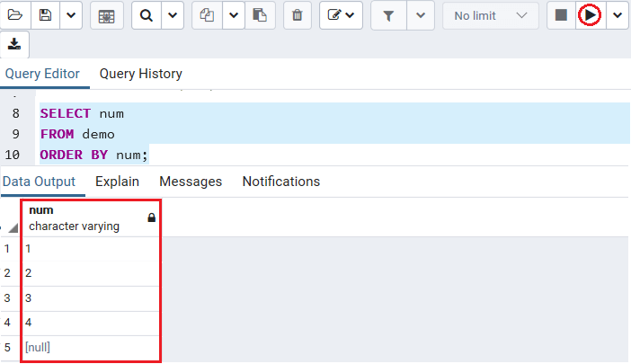
Task: Open the Edit pencil dropdown
Action: 341,15
